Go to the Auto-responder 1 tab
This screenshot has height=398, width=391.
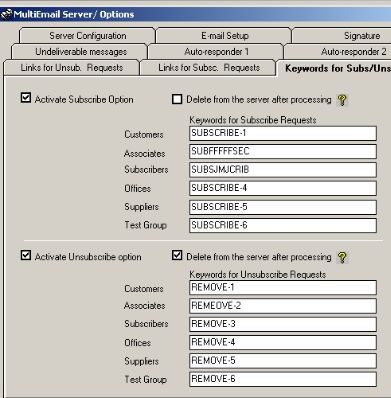pos(216,52)
